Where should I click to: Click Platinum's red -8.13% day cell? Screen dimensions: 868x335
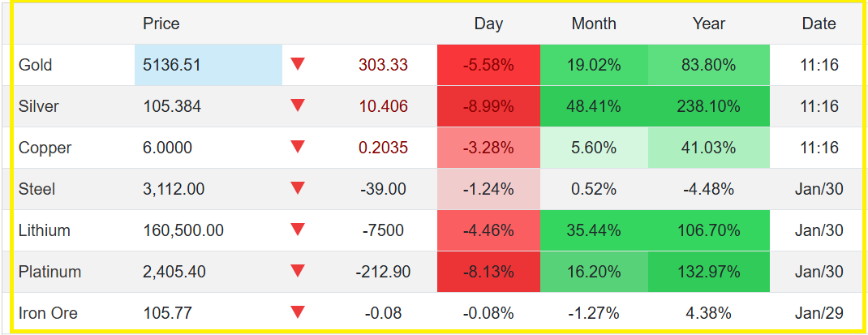click(488, 272)
